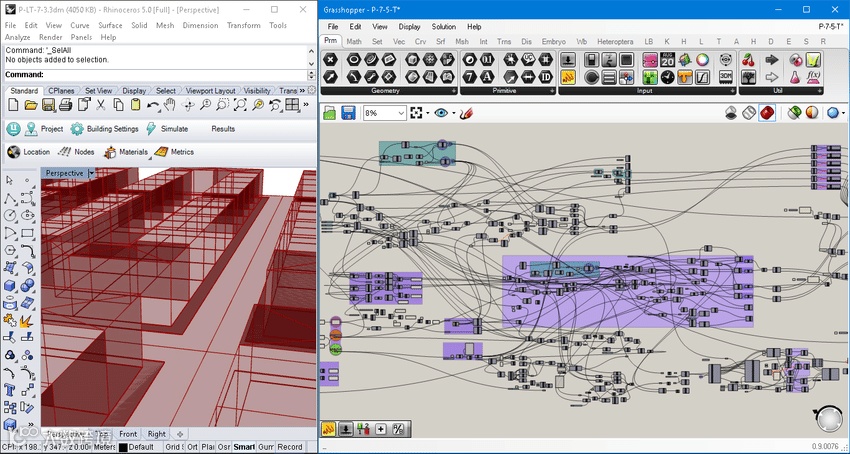
Task: Select the Expression f(x) icon in Util panel
Action: pos(813,77)
